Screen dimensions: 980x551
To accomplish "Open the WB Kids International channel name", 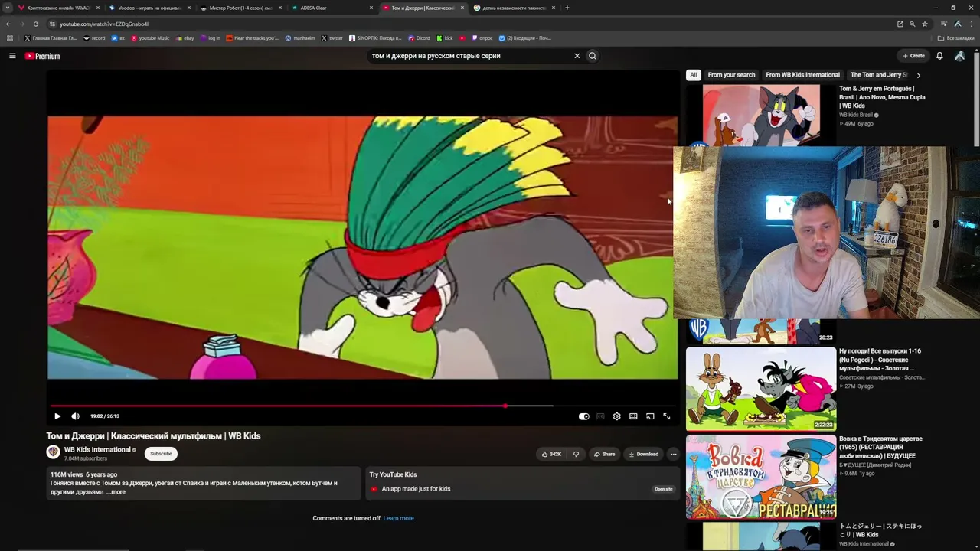I will pos(97,450).
